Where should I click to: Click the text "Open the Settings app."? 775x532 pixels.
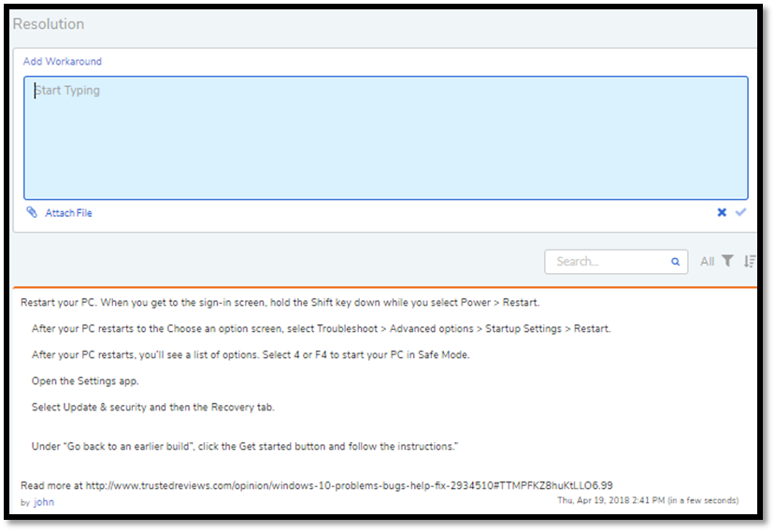(85, 381)
